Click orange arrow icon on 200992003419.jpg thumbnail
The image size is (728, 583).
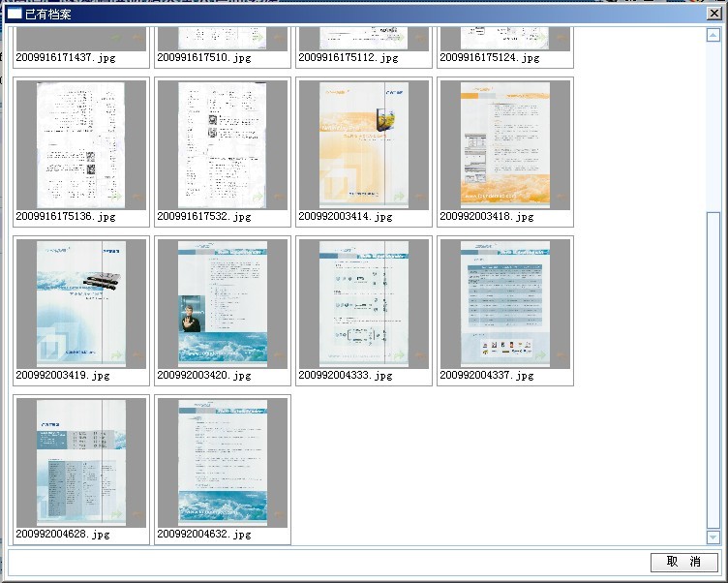pos(138,355)
